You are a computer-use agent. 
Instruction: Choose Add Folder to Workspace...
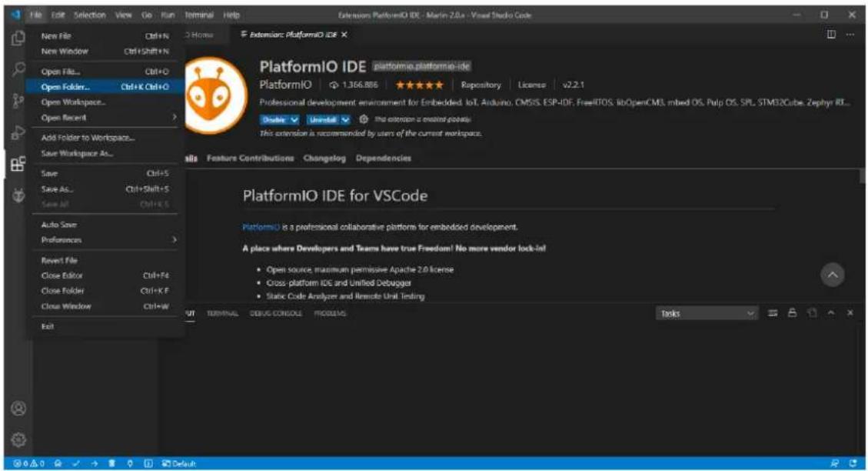coord(105,138)
